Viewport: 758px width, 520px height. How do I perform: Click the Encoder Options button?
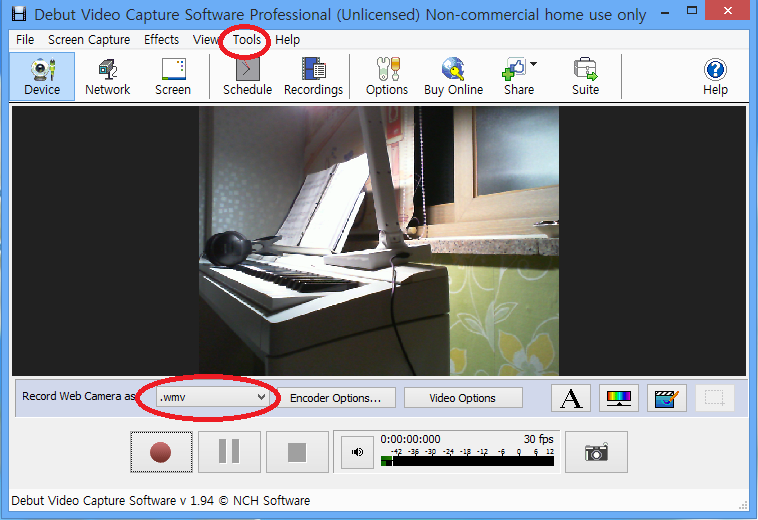(x=335, y=398)
